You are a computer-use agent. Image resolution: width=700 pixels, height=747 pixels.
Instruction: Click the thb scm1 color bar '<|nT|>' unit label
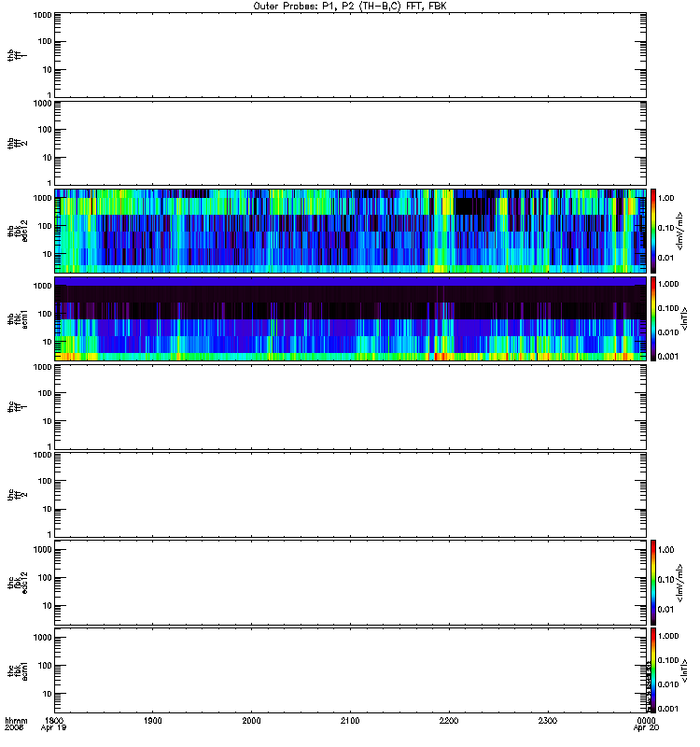tap(684, 318)
